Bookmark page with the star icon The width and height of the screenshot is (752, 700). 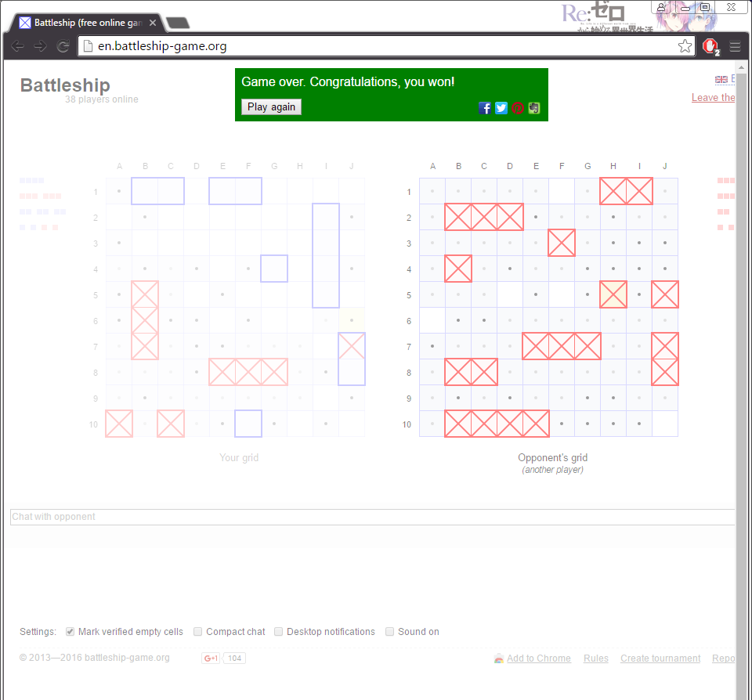pyautogui.click(x=685, y=46)
